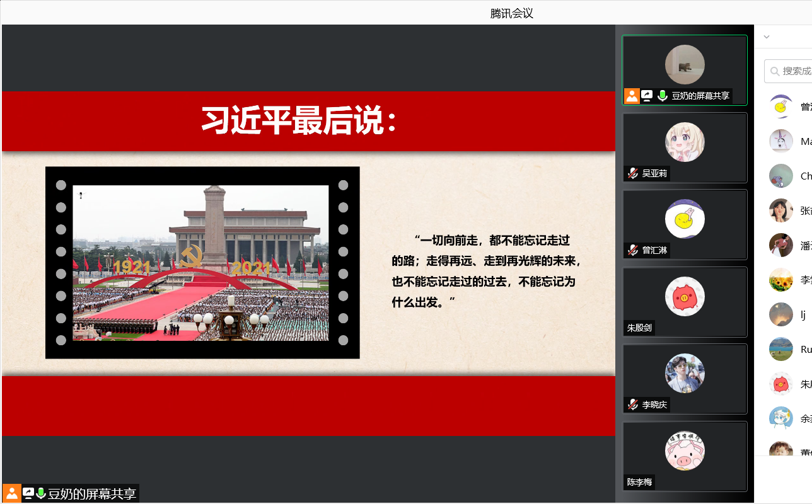The height and width of the screenshot is (504, 812).
Task: Select 朱殷剑's video tile
Action: pyautogui.click(x=685, y=302)
